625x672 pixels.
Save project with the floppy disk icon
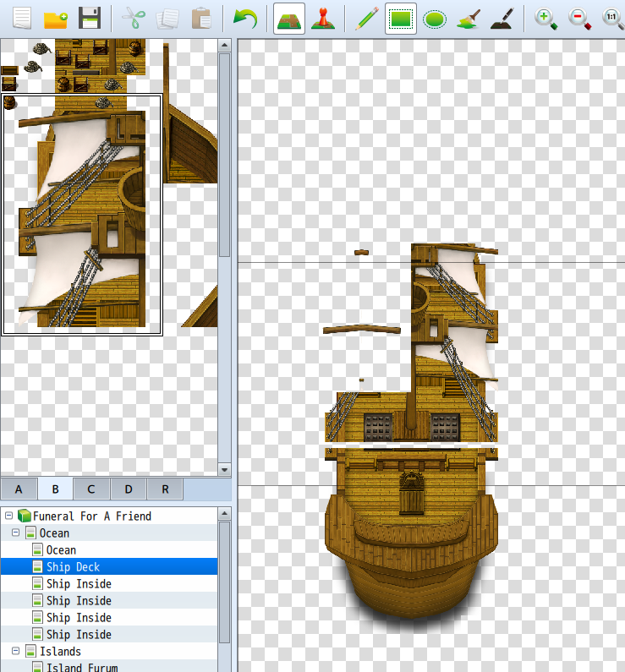tap(90, 19)
